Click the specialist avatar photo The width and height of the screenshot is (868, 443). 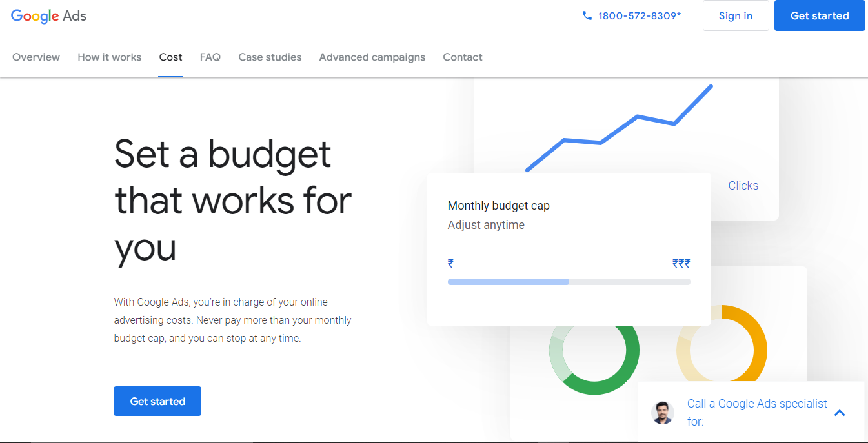click(663, 413)
